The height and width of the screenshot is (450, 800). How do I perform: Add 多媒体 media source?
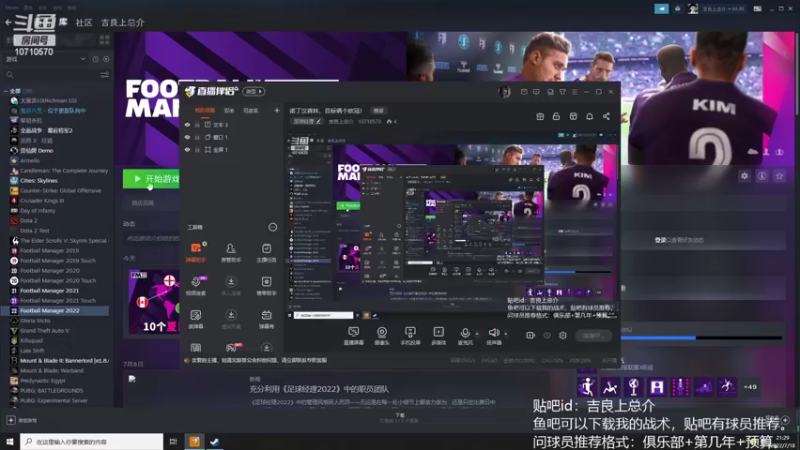438,335
